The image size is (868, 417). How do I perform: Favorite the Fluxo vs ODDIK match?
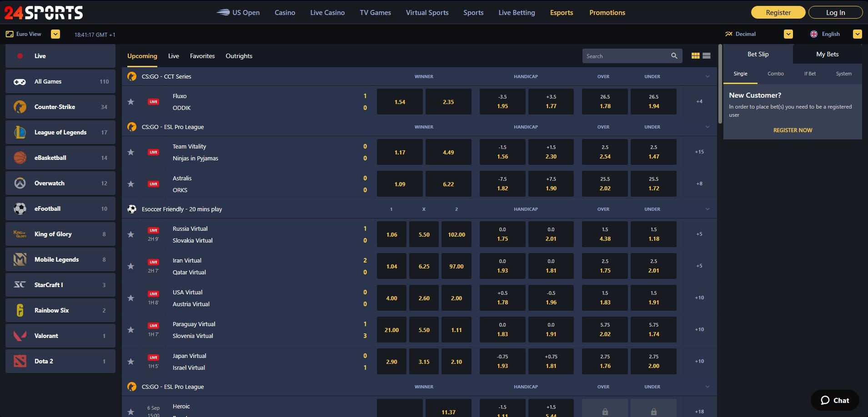[131, 102]
